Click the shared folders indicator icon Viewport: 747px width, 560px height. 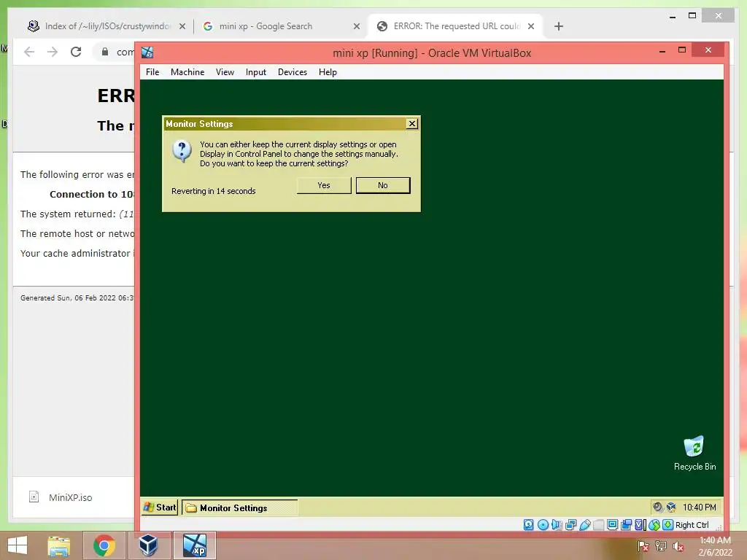(598, 525)
